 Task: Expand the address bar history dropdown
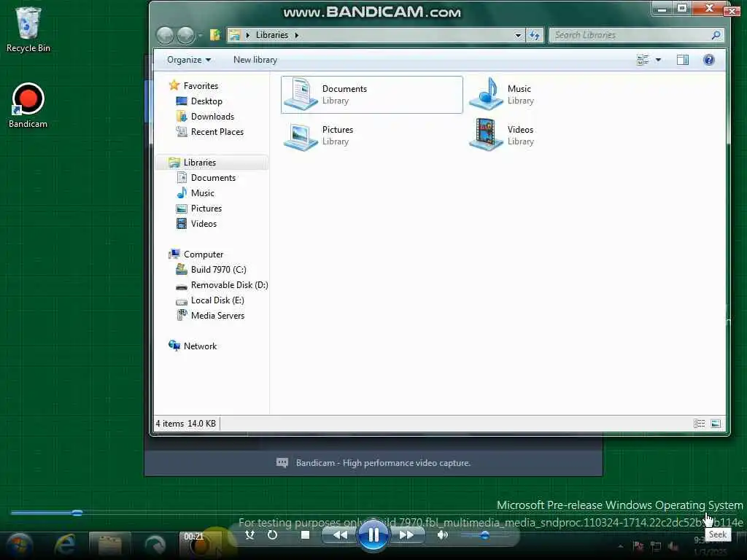pyautogui.click(x=518, y=35)
